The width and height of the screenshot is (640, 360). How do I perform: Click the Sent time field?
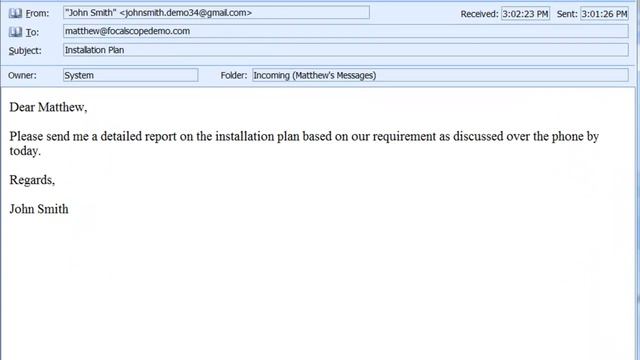(604, 14)
